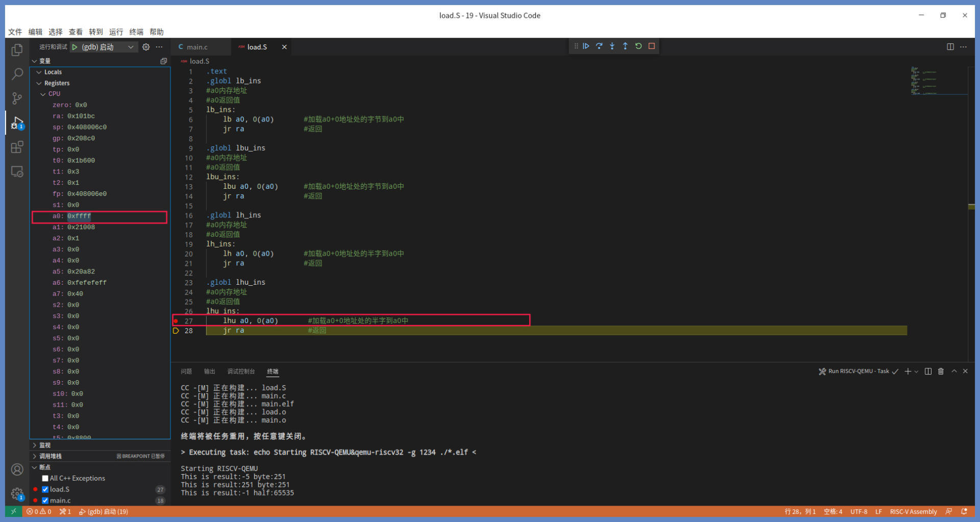Stop the debugger with the square icon
980x522 pixels.
click(x=652, y=46)
